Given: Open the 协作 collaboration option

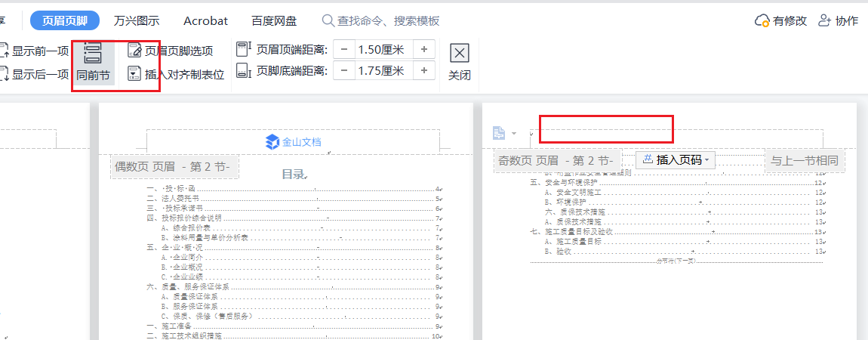Looking at the screenshot, I should click(839, 20).
